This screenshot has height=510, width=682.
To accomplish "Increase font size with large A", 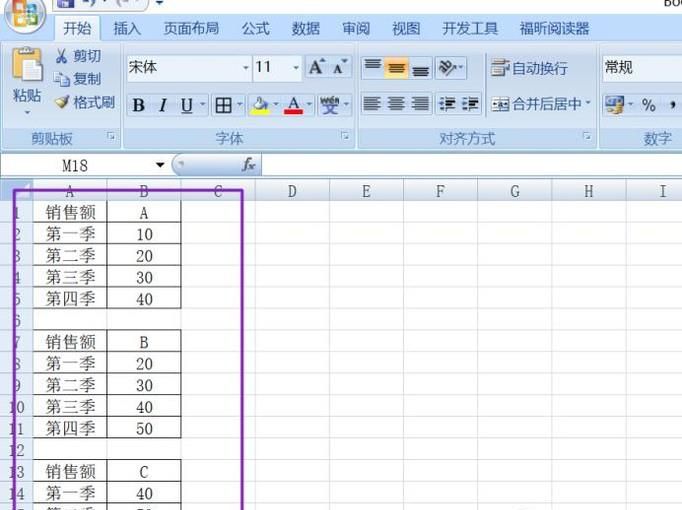I will coord(317,67).
